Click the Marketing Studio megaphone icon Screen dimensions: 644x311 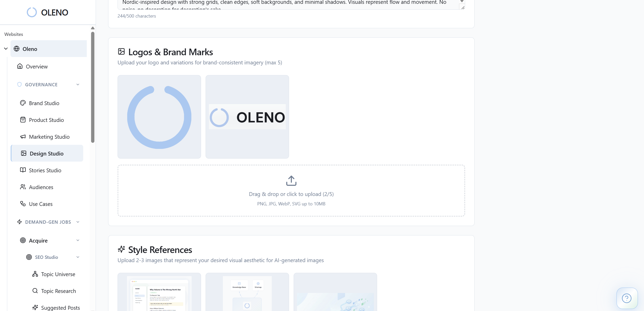23,136
